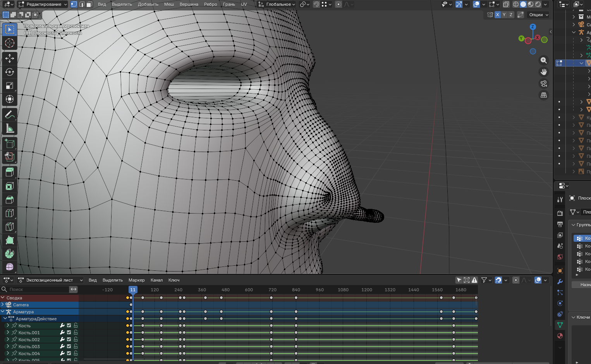Select the Loop Cut tool
Screen dimensions: 591x364
pyautogui.click(x=9, y=213)
